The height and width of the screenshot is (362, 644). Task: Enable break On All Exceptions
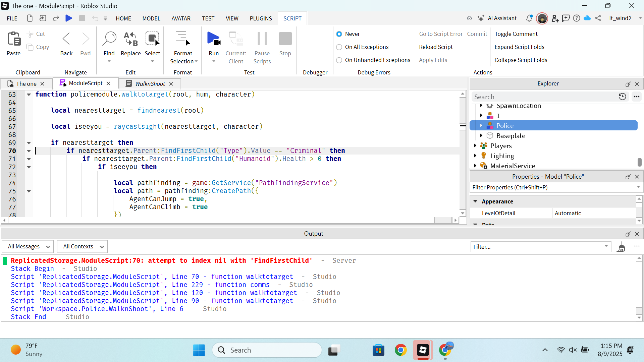pos(339,47)
